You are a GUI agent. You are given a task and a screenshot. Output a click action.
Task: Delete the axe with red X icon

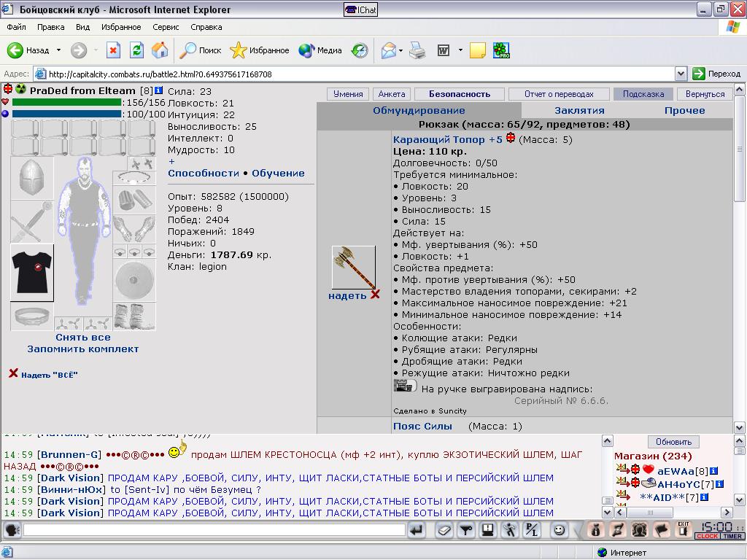coord(375,295)
